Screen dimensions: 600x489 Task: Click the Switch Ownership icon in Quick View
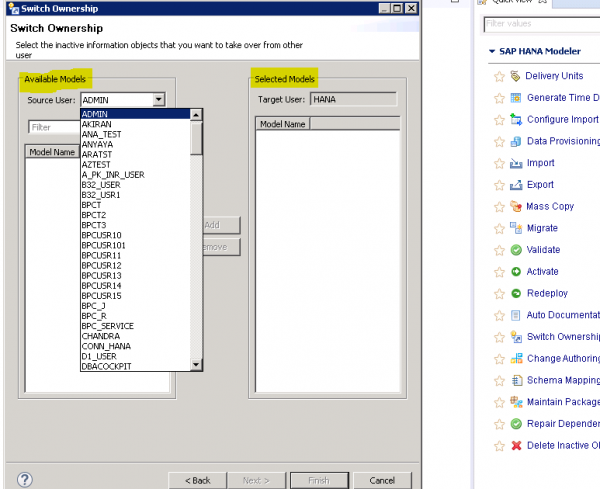[x=516, y=337]
